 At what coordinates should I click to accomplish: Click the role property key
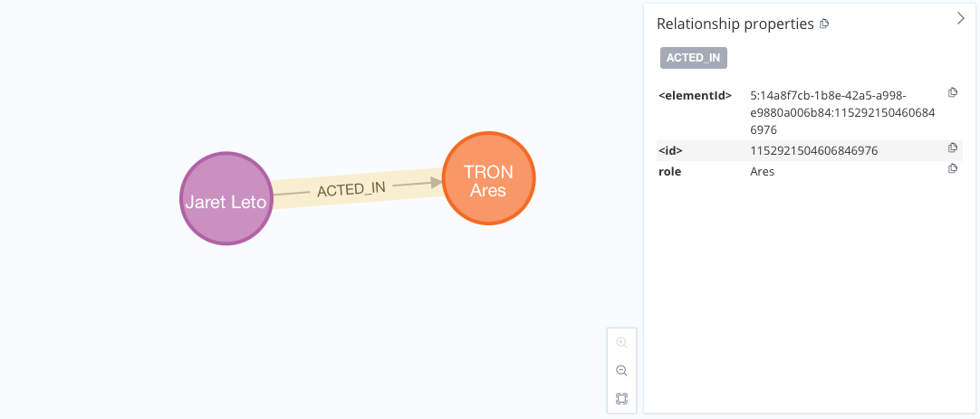point(669,171)
